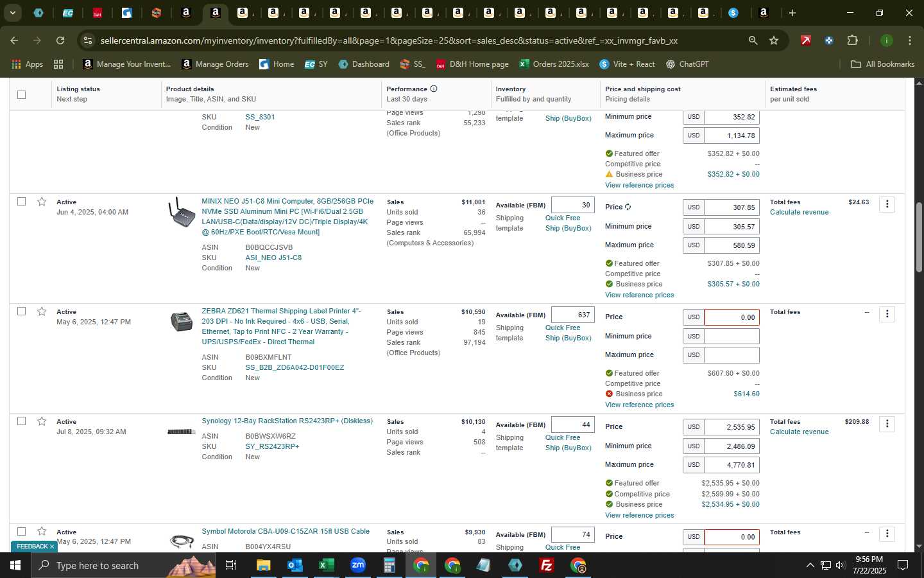This screenshot has width=924, height=578.
Task: Click the browser reload icon
Action: pyautogui.click(x=60, y=40)
